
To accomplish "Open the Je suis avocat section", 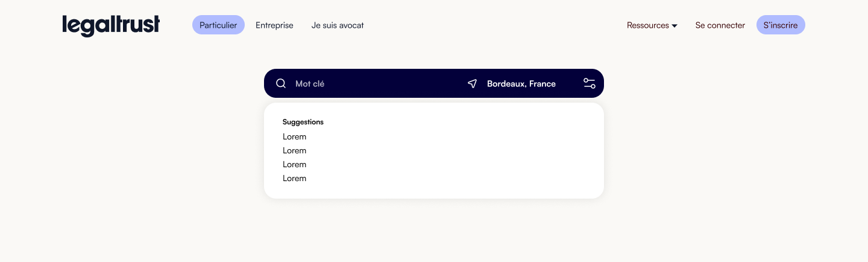I will click(338, 25).
